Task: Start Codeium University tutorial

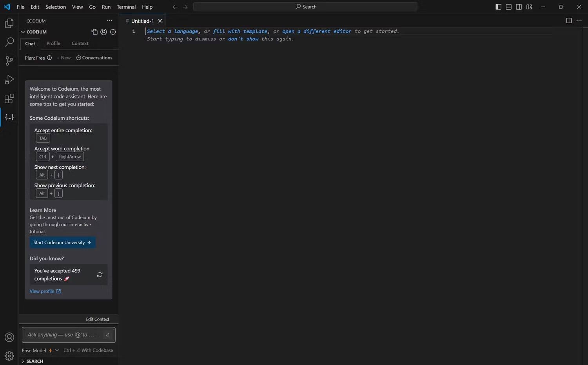Action: pyautogui.click(x=62, y=243)
